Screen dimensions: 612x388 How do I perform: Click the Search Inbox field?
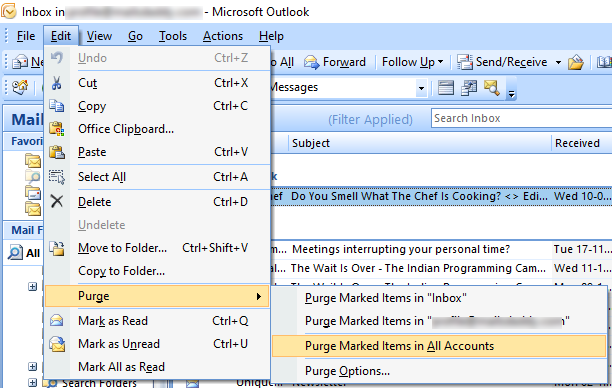coord(522,118)
